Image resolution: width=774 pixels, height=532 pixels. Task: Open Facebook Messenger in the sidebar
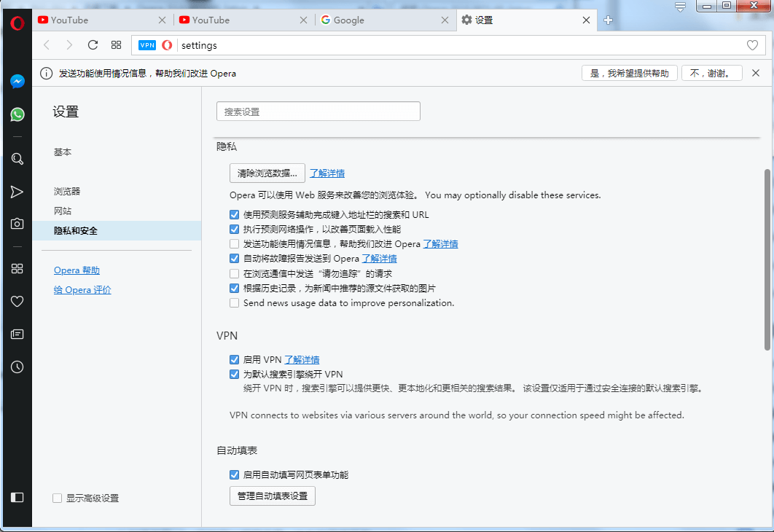(17, 82)
